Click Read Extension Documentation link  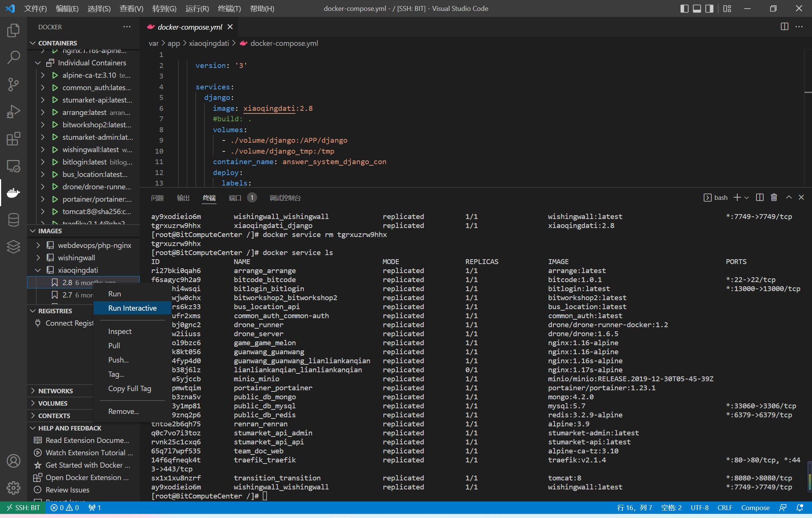[83, 440]
